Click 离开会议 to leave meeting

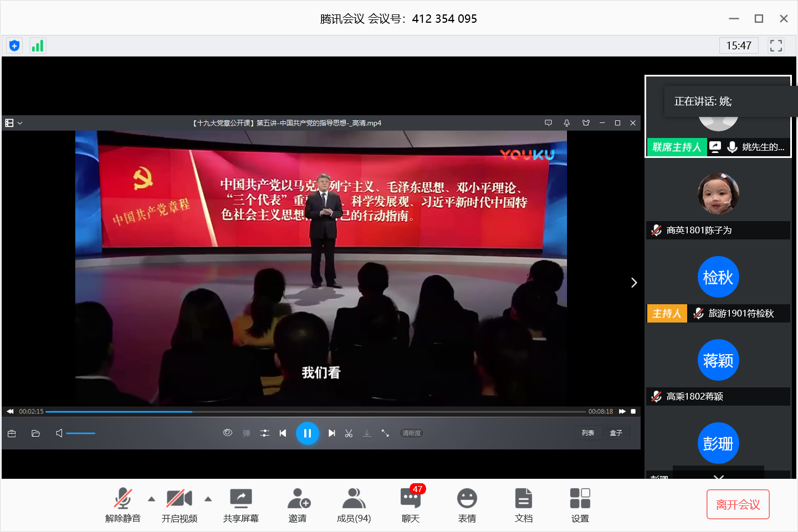[x=738, y=504]
